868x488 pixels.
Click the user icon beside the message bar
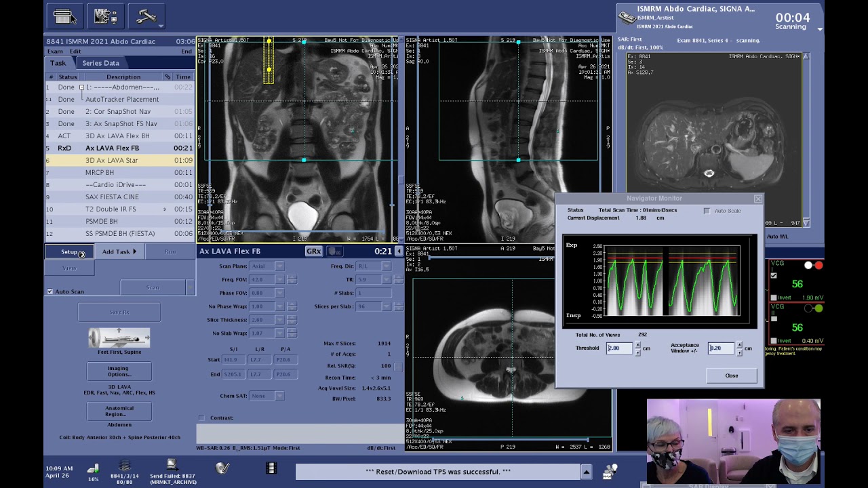coord(610,470)
